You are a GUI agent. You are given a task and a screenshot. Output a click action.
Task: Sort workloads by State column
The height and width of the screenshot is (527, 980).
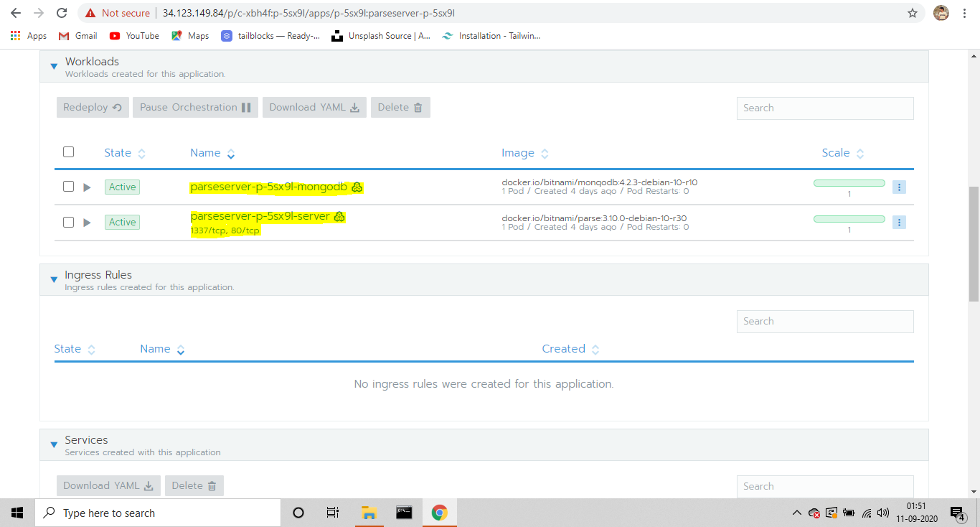125,153
